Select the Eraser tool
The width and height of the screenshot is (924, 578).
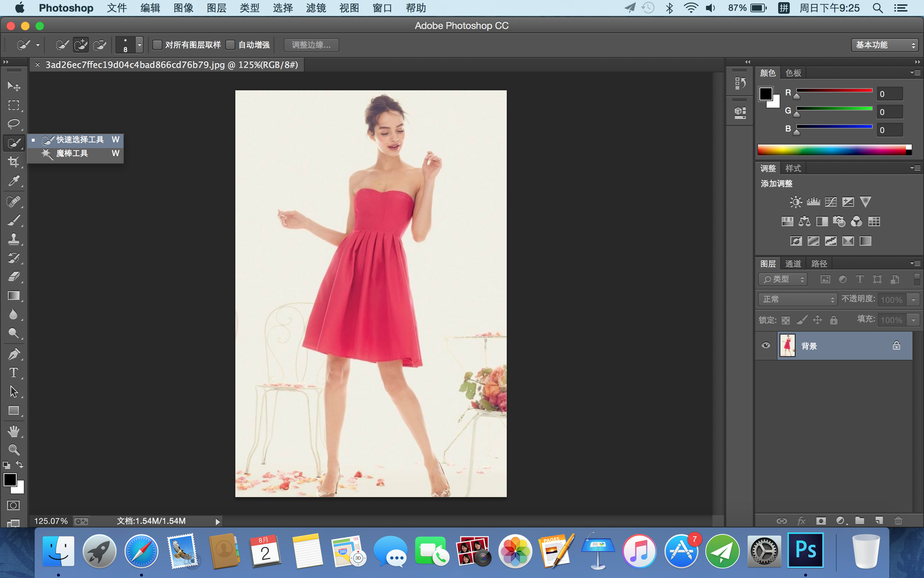coord(14,277)
